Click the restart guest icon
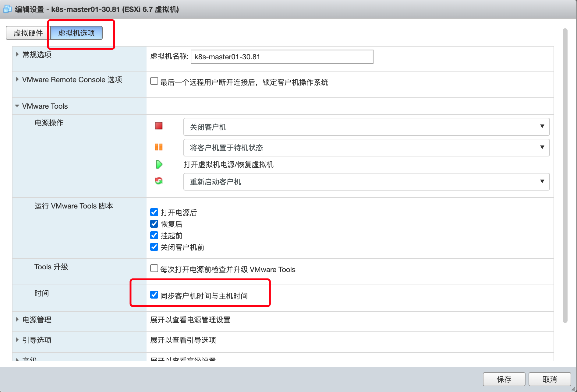This screenshot has width=577, height=392. click(158, 181)
